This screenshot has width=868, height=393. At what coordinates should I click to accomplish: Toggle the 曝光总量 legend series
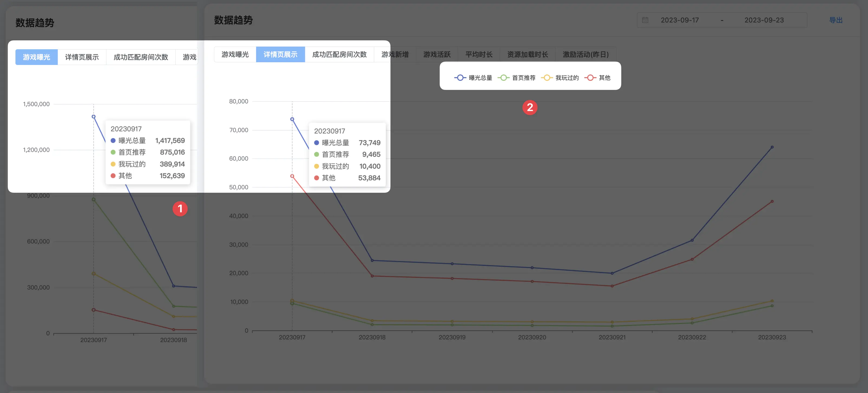click(x=473, y=78)
